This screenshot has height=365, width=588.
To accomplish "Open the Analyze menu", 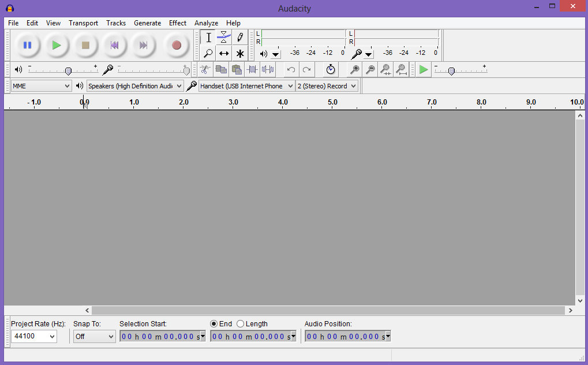I will (206, 23).
